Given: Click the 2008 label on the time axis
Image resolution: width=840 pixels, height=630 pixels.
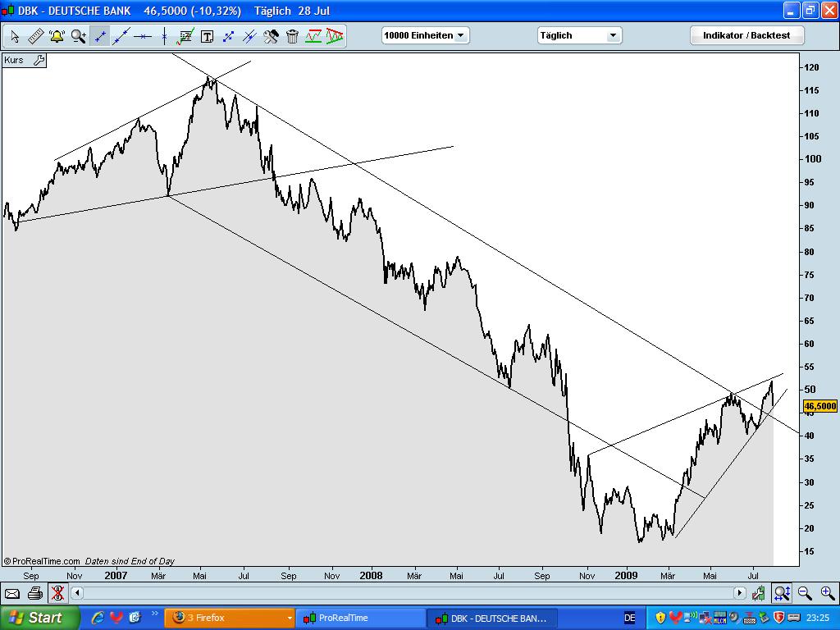Looking at the screenshot, I should (x=371, y=575).
